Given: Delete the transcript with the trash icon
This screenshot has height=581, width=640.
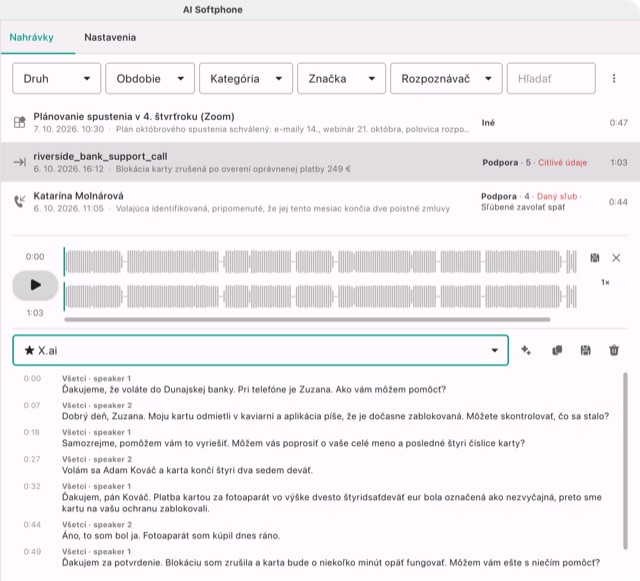Looking at the screenshot, I should pos(614,350).
